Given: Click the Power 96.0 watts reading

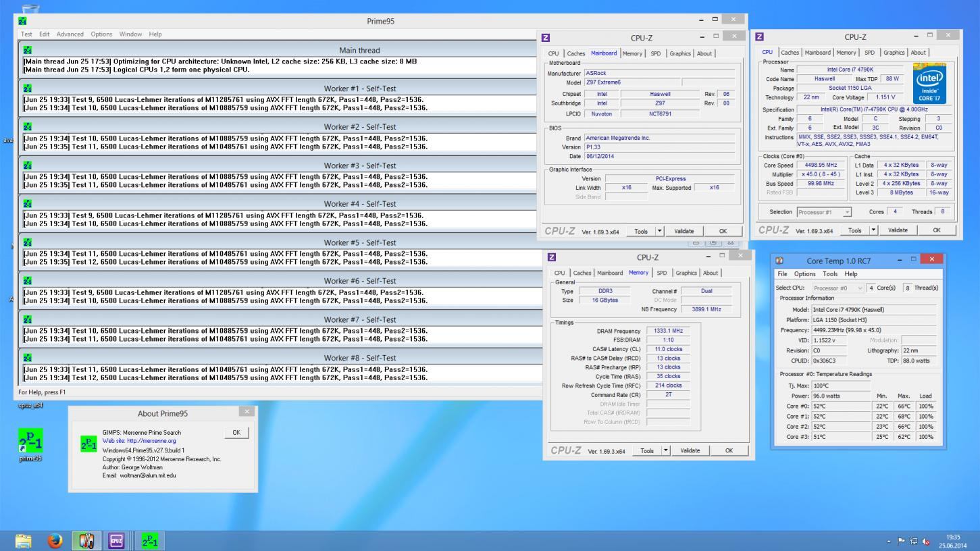Looking at the screenshot, I should [x=841, y=396].
